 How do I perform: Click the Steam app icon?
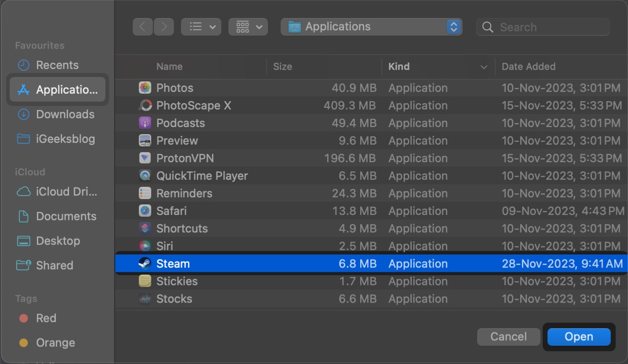click(x=145, y=264)
